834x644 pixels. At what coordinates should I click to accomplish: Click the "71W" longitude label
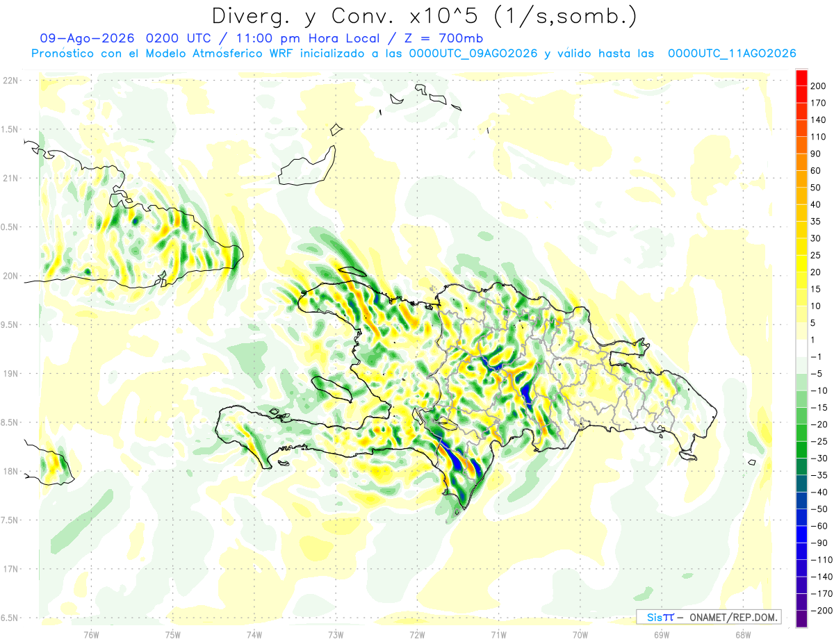(x=498, y=634)
